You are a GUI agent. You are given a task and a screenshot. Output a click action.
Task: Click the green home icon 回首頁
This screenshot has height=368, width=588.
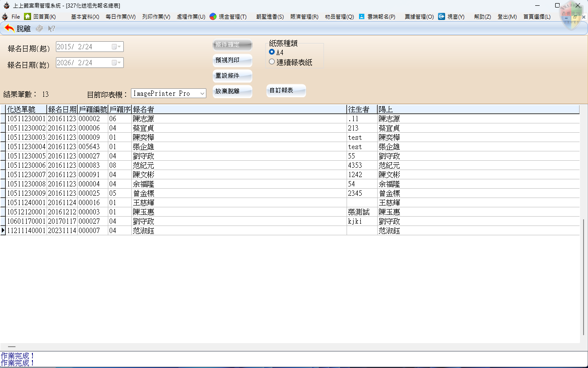point(28,16)
